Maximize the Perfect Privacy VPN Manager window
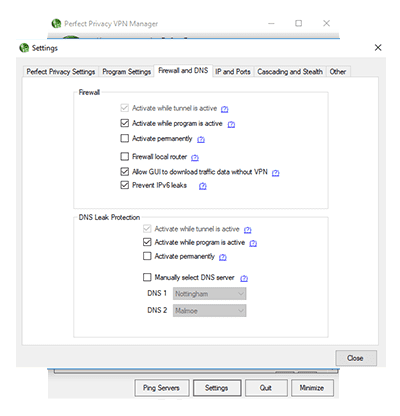The height and width of the screenshot is (416, 400). pyautogui.click(x=299, y=23)
